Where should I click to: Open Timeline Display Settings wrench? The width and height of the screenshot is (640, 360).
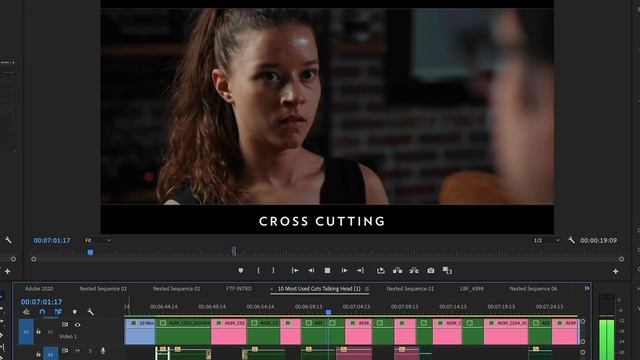pos(91,312)
